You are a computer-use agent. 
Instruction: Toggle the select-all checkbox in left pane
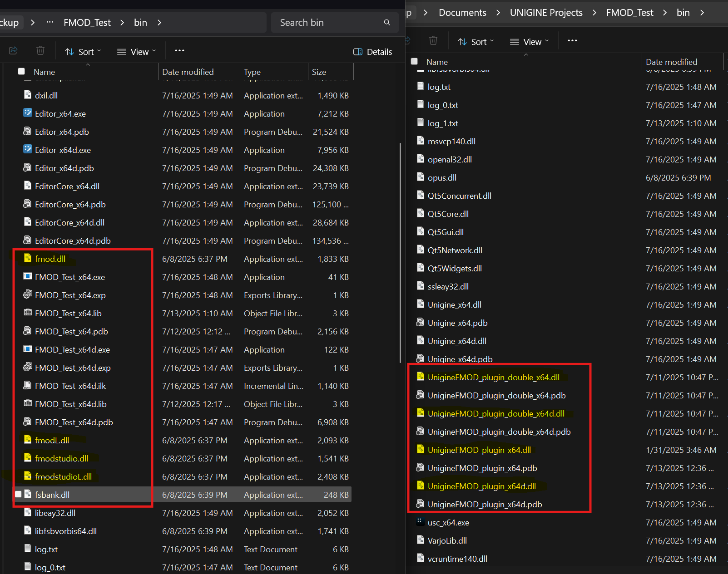[x=21, y=71]
